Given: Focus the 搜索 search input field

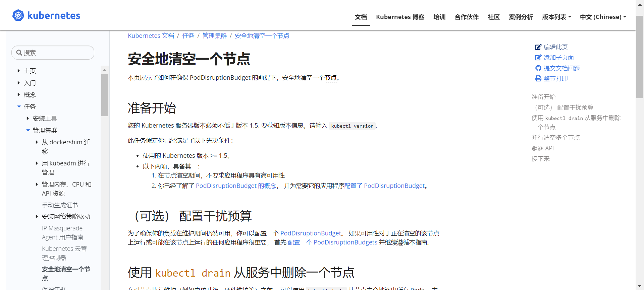Looking at the screenshot, I should pyautogui.click(x=53, y=53).
